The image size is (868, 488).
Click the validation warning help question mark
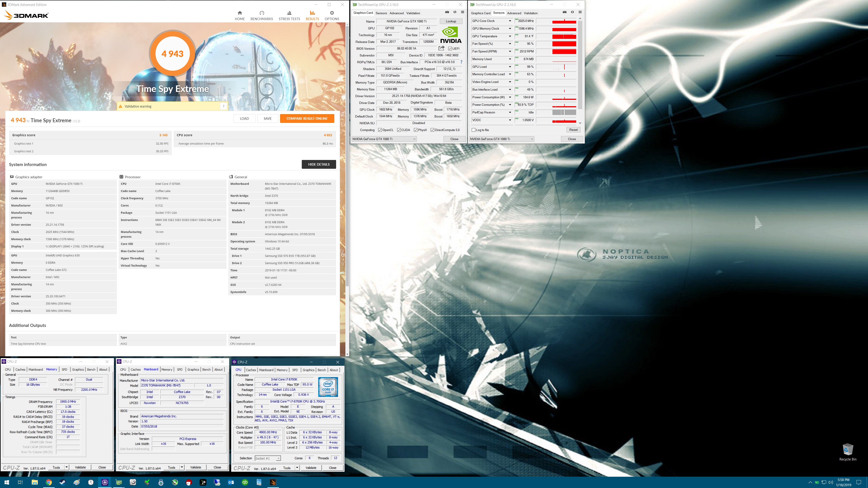(x=223, y=106)
